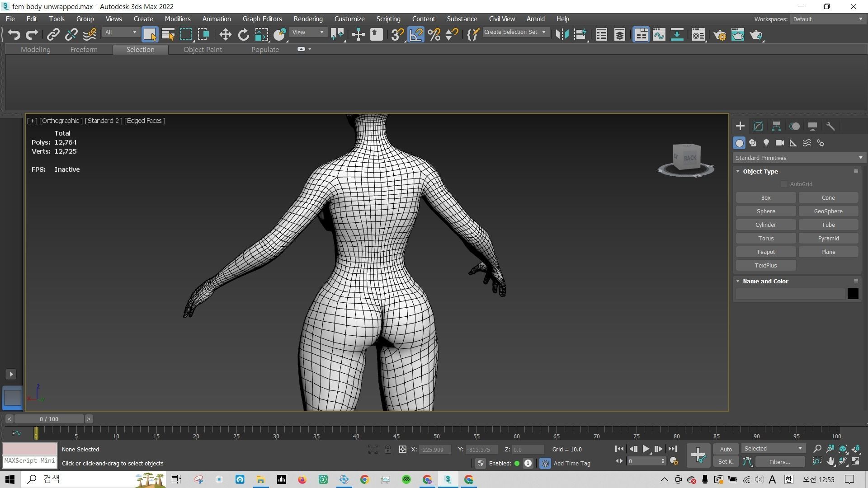Viewport: 868px width, 488px height.
Task: Switch to Object Paint ribbon tab
Action: pyautogui.click(x=203, y=50)
